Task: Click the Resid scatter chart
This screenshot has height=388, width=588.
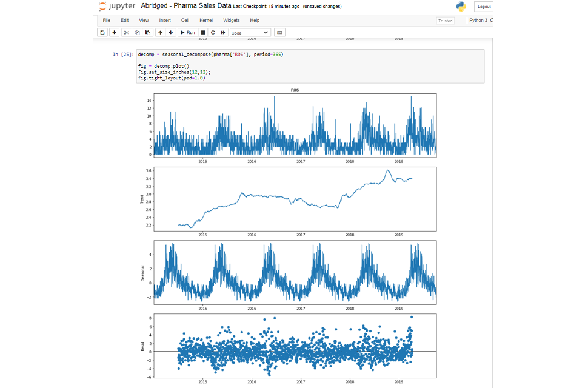Action: 295,346
